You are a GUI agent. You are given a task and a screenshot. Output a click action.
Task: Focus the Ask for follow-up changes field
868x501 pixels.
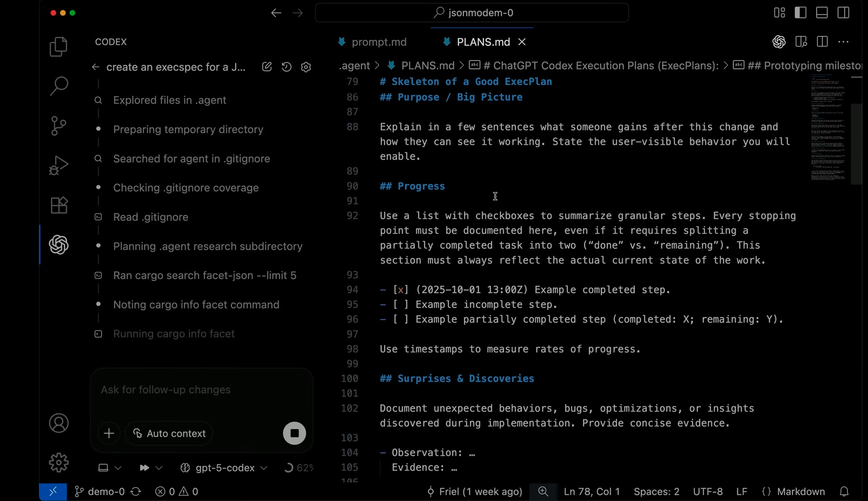(x=200, y=390)
